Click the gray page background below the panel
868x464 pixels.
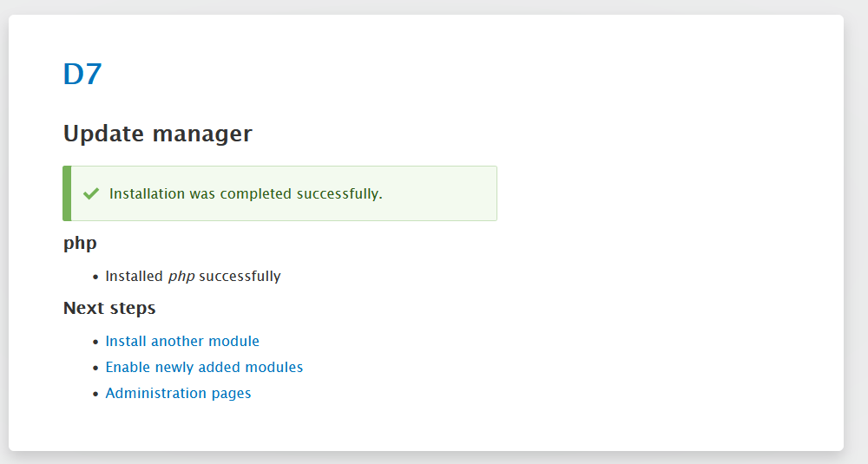[x=434, y=458]
